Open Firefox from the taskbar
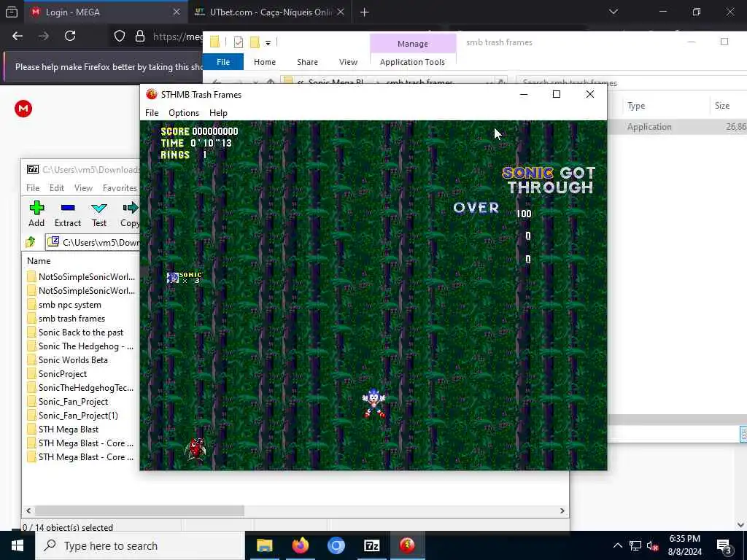The width and height of the screenshot is (747, 560). click(x=300, y=545)
